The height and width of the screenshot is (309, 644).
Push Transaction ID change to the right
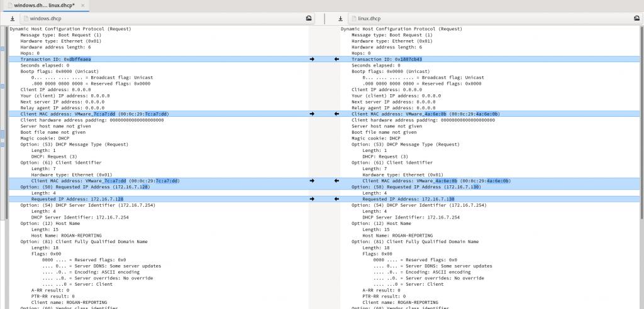click(312, 59)
